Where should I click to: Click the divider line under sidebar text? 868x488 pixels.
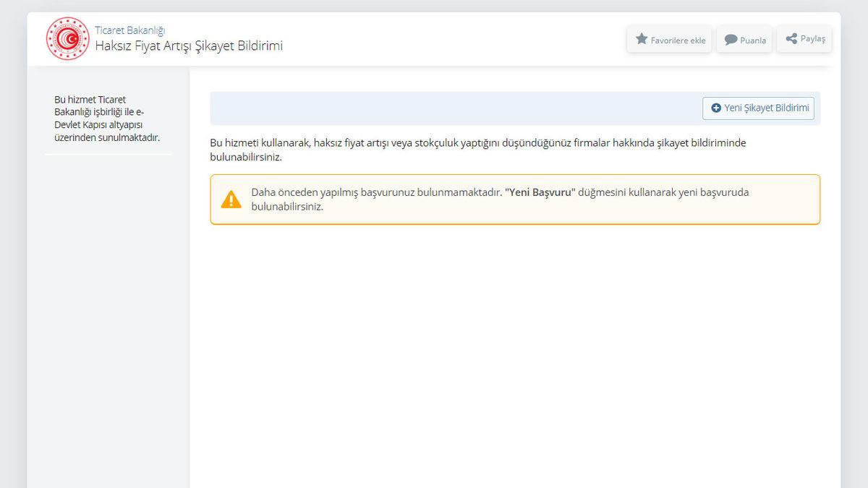(x=108, y=154)
